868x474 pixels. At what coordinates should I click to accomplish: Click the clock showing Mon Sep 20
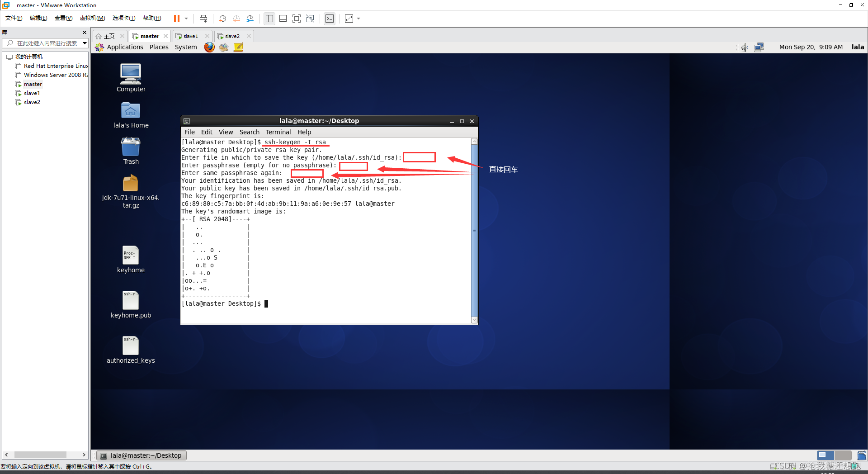(x=811, y=47)
